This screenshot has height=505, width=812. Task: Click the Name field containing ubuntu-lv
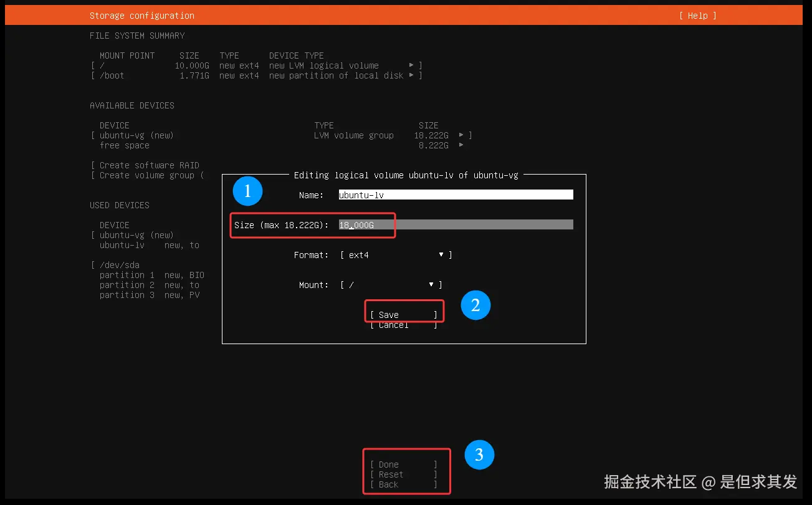455,194
